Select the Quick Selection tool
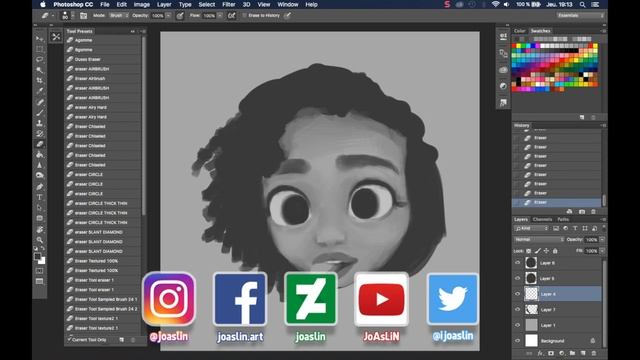The height and width of the screenshot is (360, 640). tap(40, 70)
